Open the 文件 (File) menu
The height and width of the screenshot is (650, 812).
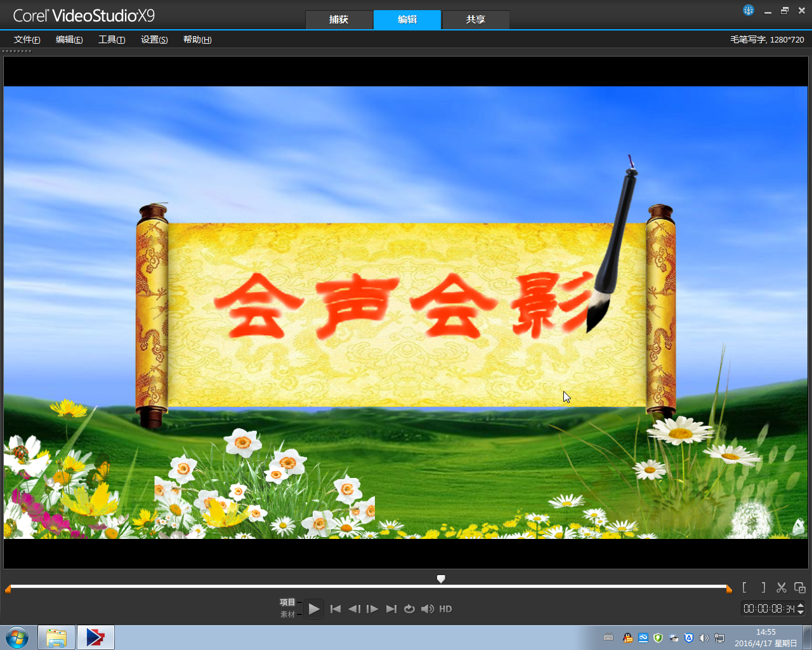(x=27, y=39)
